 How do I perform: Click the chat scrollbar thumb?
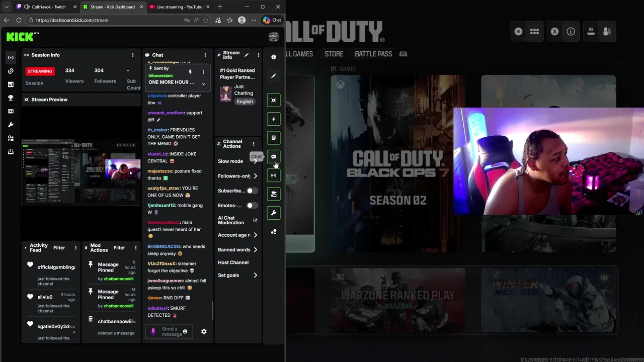coord(212,311)
